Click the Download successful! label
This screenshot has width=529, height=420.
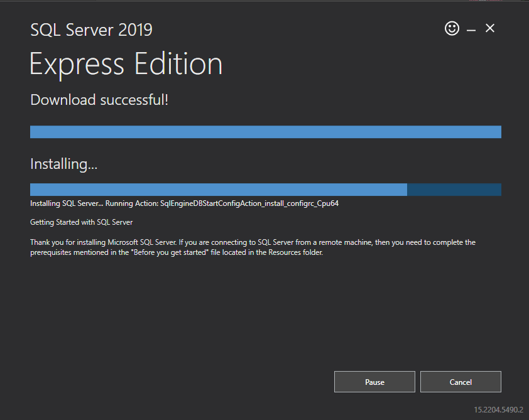pos(99,99)
